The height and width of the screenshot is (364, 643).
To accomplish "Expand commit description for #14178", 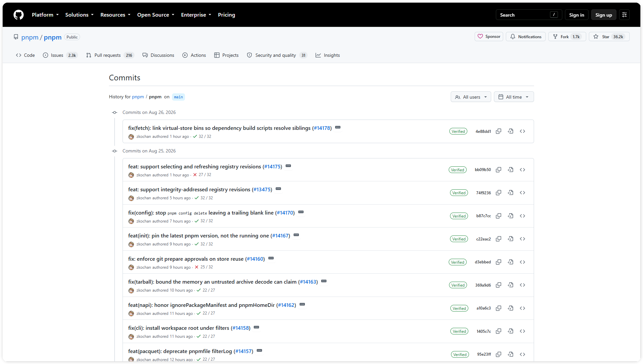I will (x=338, y=128).
